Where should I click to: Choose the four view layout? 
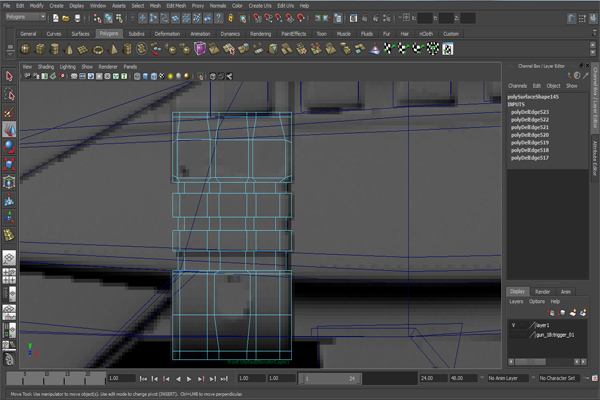(9, 276)
